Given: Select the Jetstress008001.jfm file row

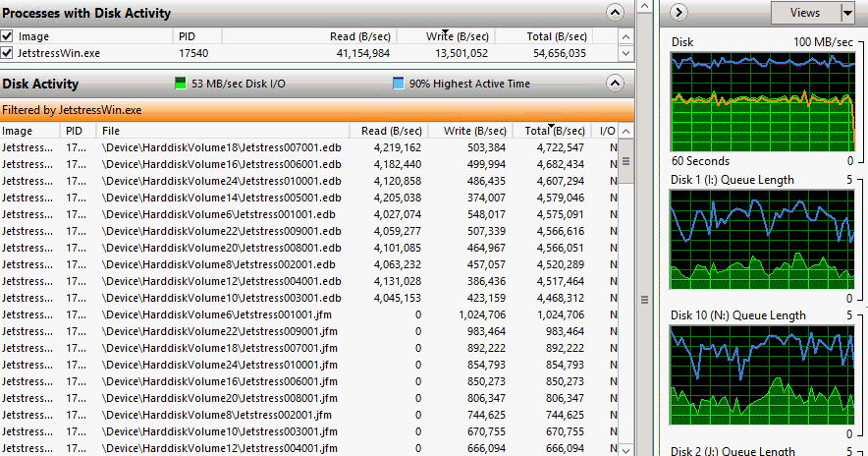Looking at the screenshot, I should 309,398.
